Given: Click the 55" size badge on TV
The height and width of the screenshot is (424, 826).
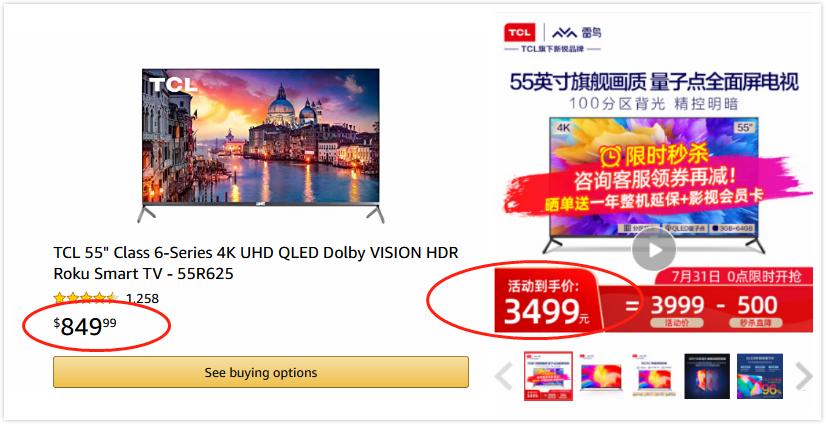Looking at the screenshot, I should pos(745,127).
